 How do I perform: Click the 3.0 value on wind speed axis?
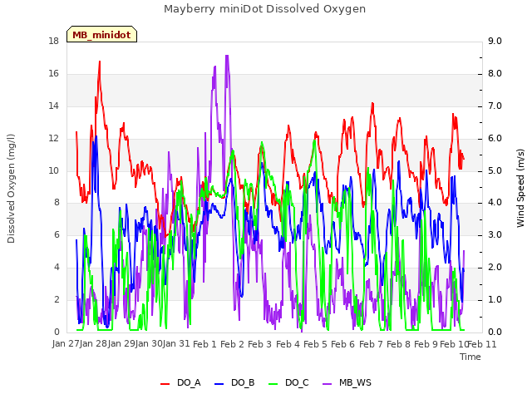point(495,234)
